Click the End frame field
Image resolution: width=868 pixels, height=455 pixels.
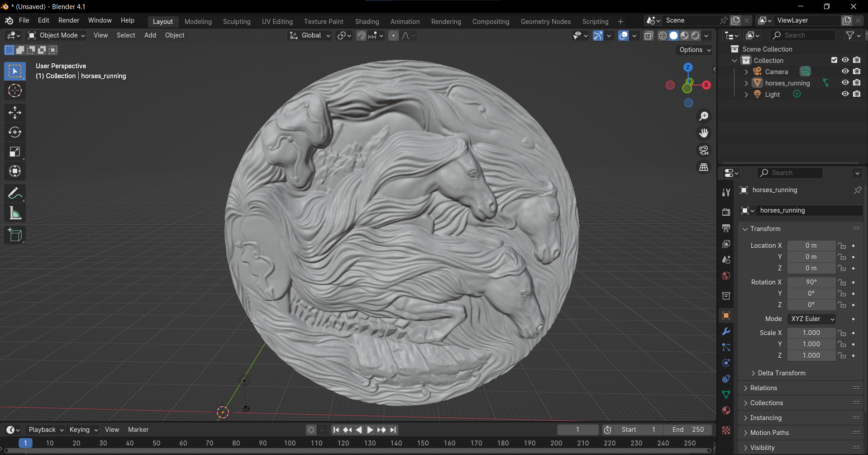[688, 430]
